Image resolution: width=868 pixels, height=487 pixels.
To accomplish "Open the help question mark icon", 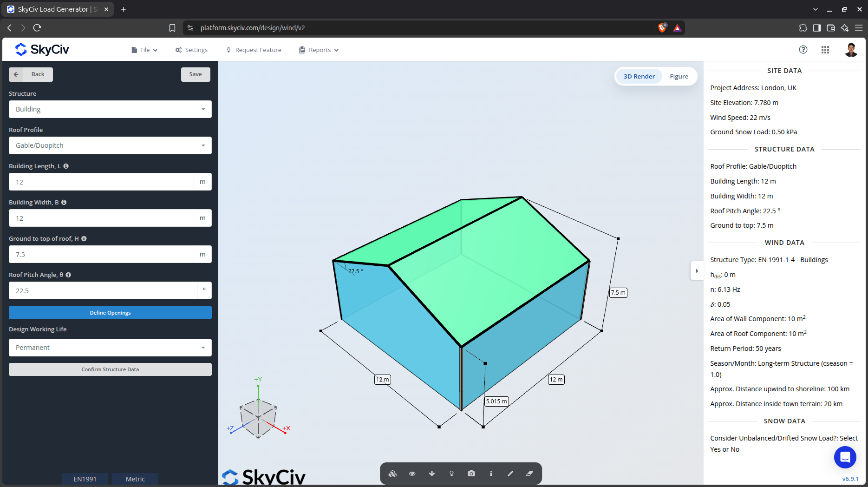I will tap(803, 50).
